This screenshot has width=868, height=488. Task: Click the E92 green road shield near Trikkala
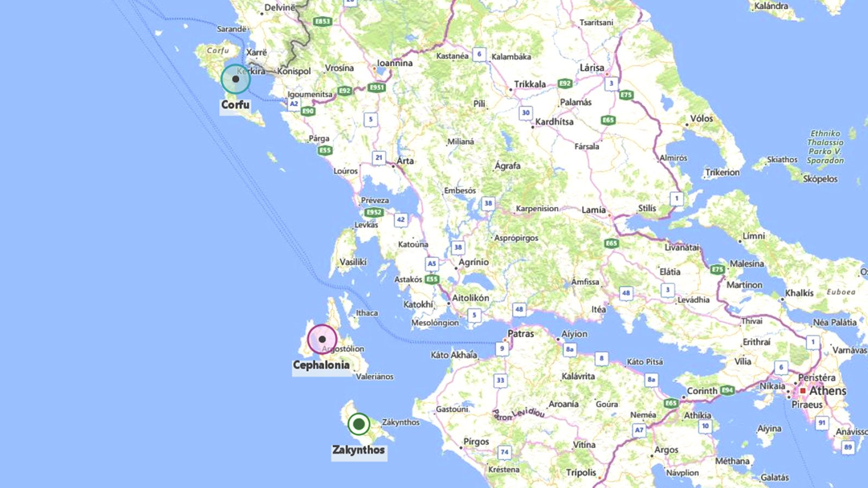(565, 84)
